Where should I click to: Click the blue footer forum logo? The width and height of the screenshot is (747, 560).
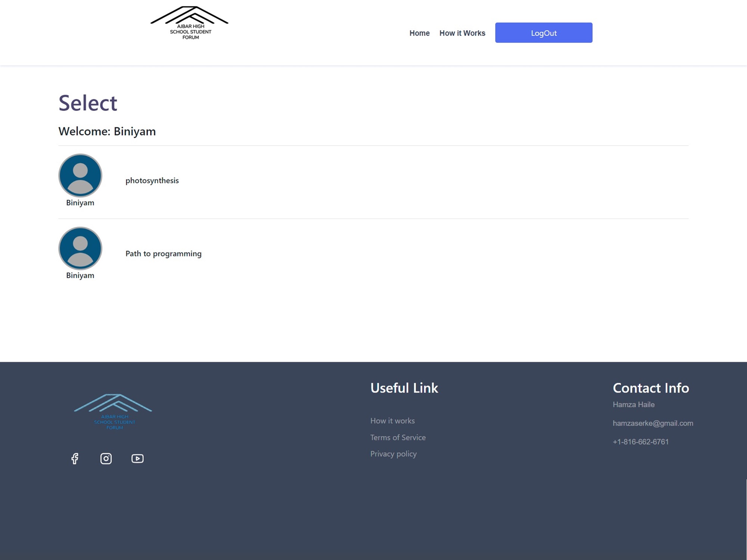(x=113, y=412)
